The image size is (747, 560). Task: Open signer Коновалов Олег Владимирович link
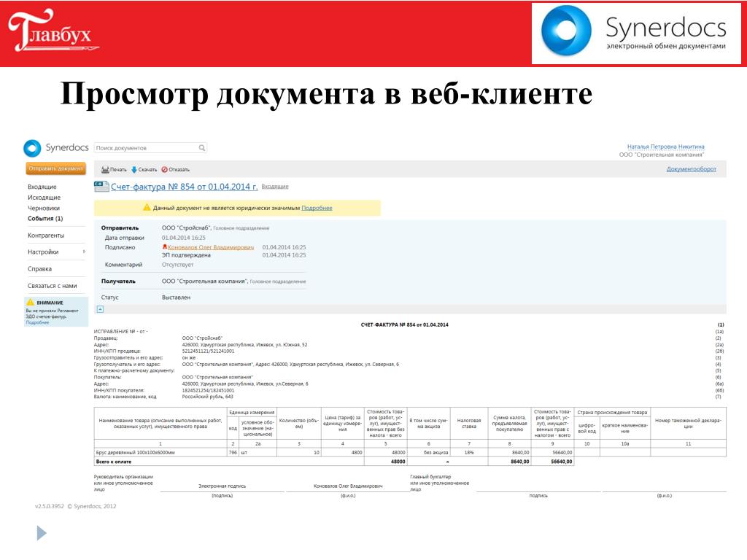[x=211, y=247]
